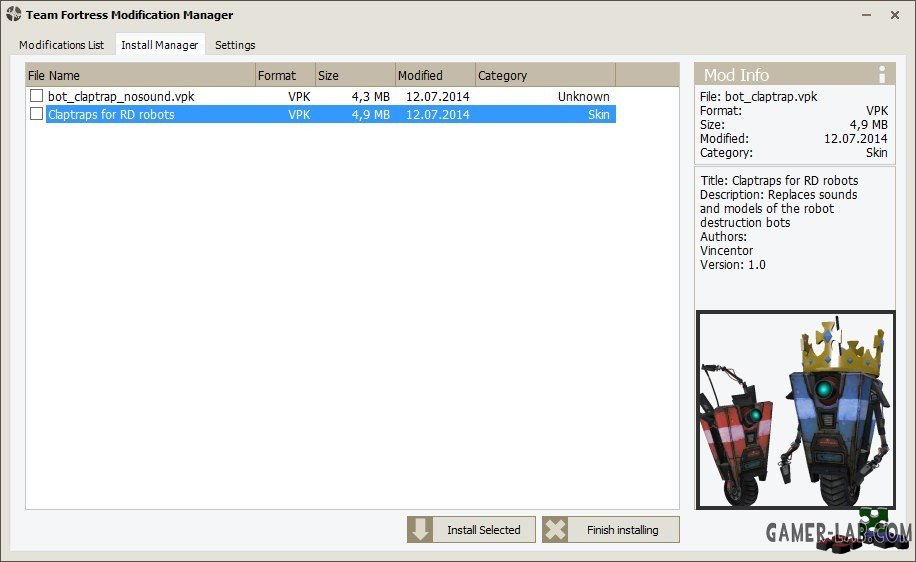Screen dimensions: 916x562
Task: Check the bot_claptrap_nosound.vpk checkbox
Action: tap(36, 95)
